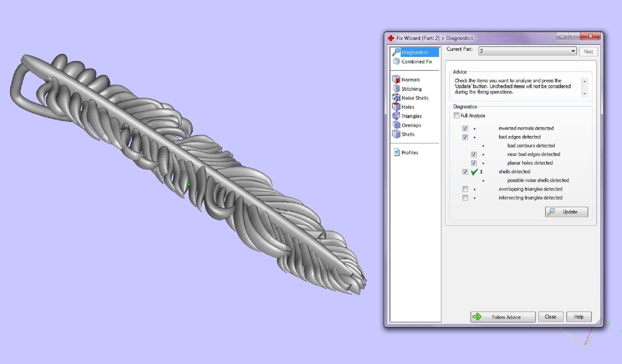Click the Follow Advice button
622x364 pixels.
(503, 317)
